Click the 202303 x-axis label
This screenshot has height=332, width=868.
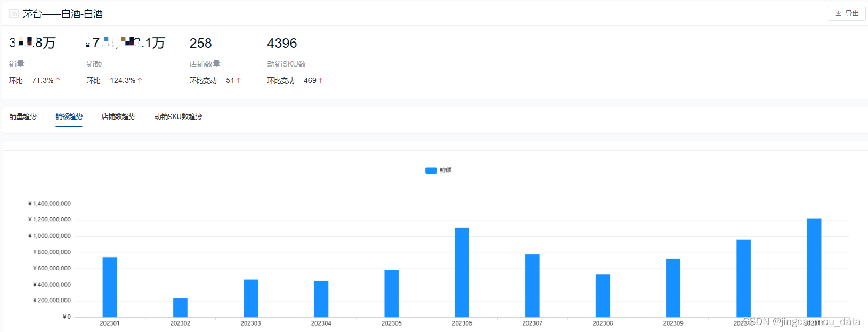[x=250, y=323]
